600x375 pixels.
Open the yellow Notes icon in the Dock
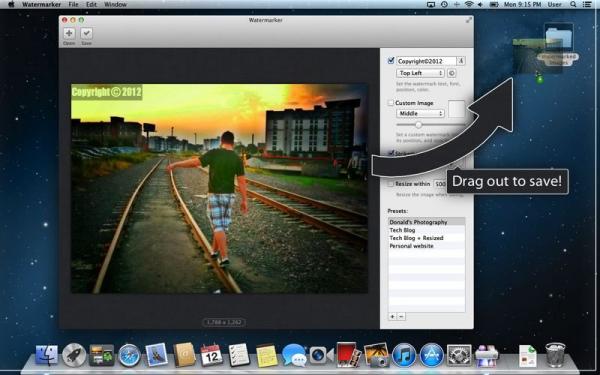[x=267, y=355]
